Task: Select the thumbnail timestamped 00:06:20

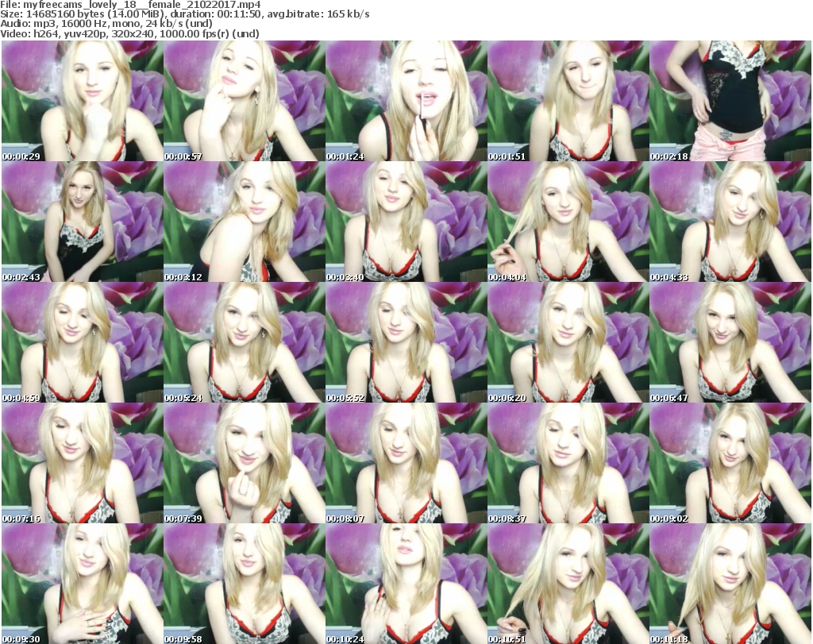Action: 568,343
